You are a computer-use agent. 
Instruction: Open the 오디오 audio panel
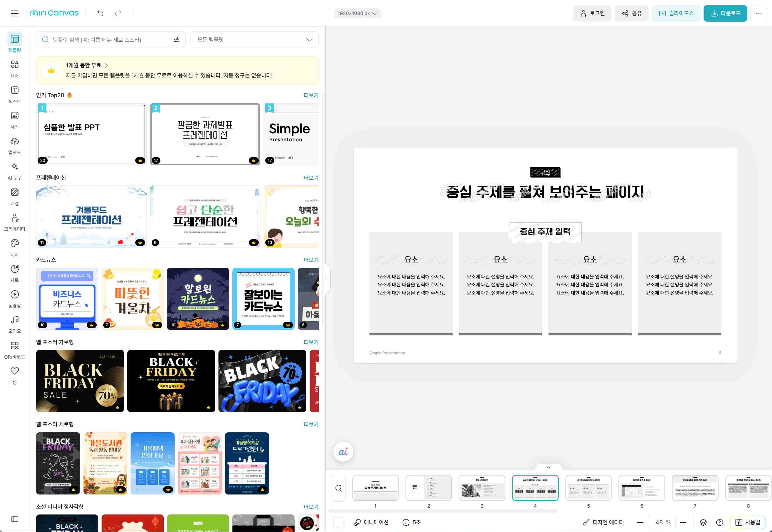(15, 325)
